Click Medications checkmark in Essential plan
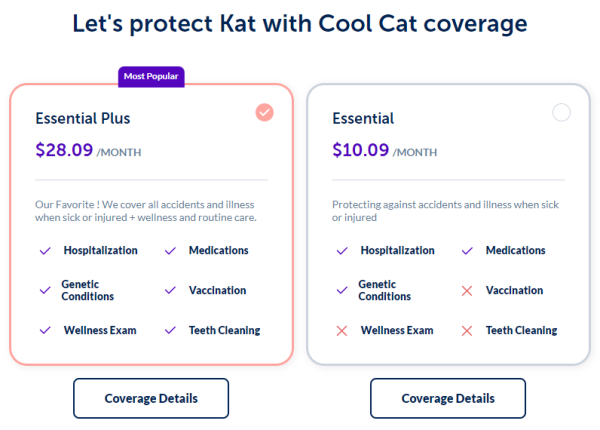600x430 pixels. 466,251
